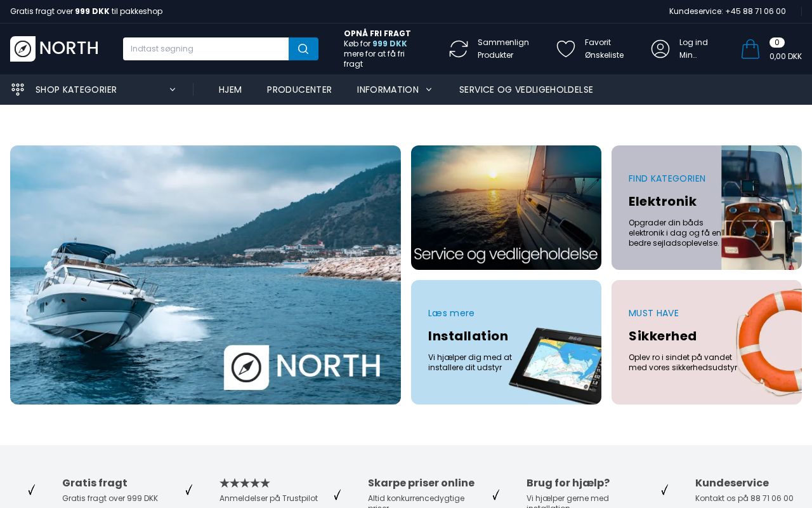The image size is (812, 508).
Task: Focus the Indtast søgning search field
Action: point(206,49)
